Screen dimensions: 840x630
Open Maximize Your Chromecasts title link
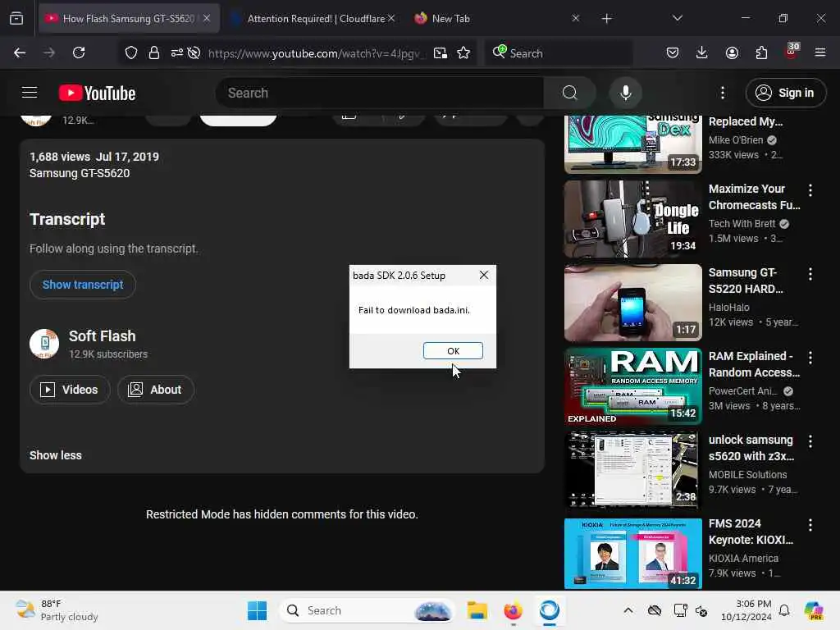(x=754, y=197)
